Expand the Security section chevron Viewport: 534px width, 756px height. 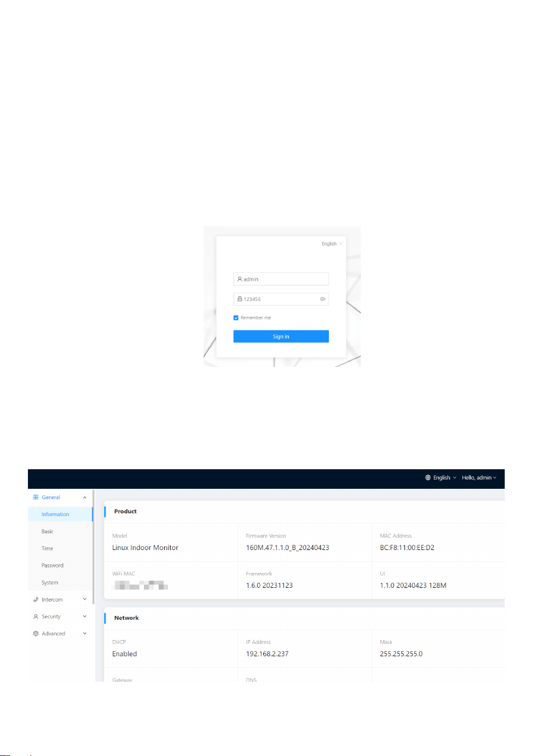85,617
